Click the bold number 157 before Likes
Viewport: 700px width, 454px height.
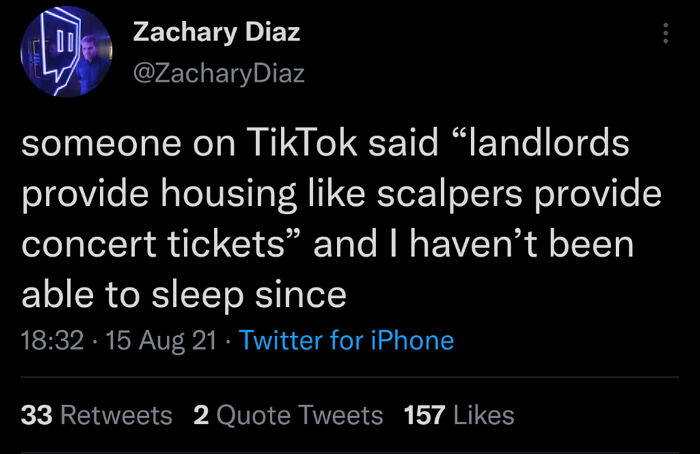(x=424, y=415)
